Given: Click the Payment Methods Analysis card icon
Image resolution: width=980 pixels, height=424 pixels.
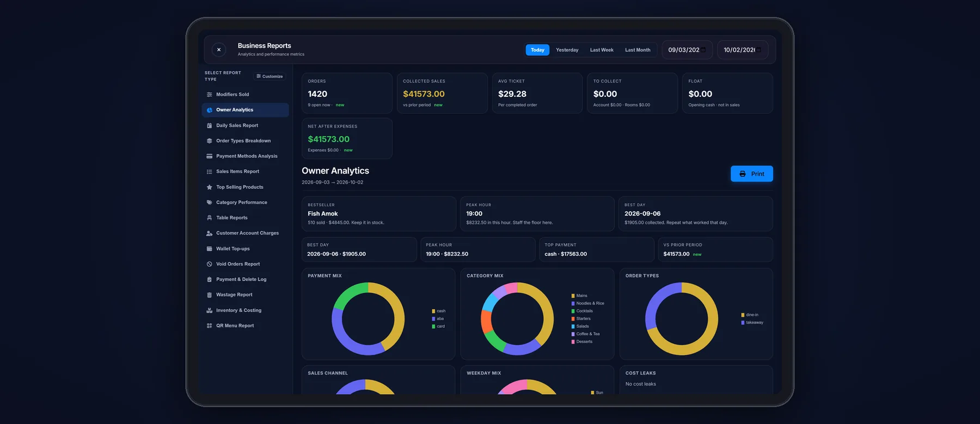Looking at the screenshot, I should tap(210, 156).
